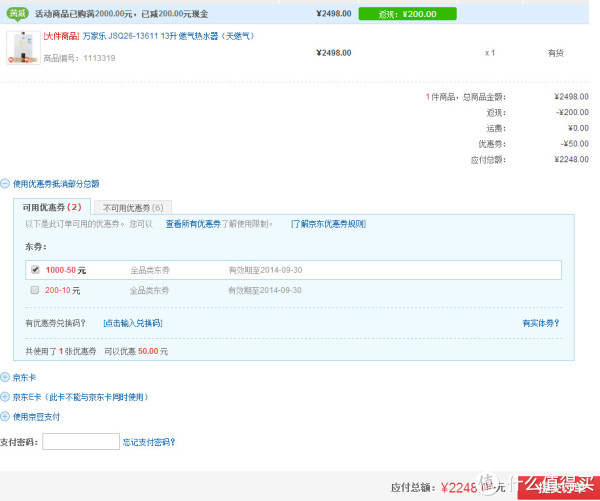Open the water heater product thumbnail

point(23,48)
